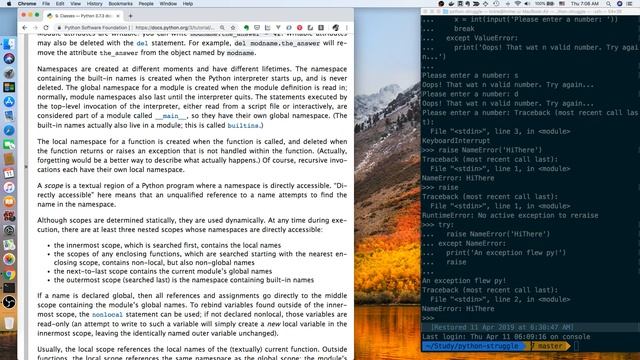Click Time Machine icon in menu bar
The width and height of the screenshot is (640, 360).
pos(496,4)
